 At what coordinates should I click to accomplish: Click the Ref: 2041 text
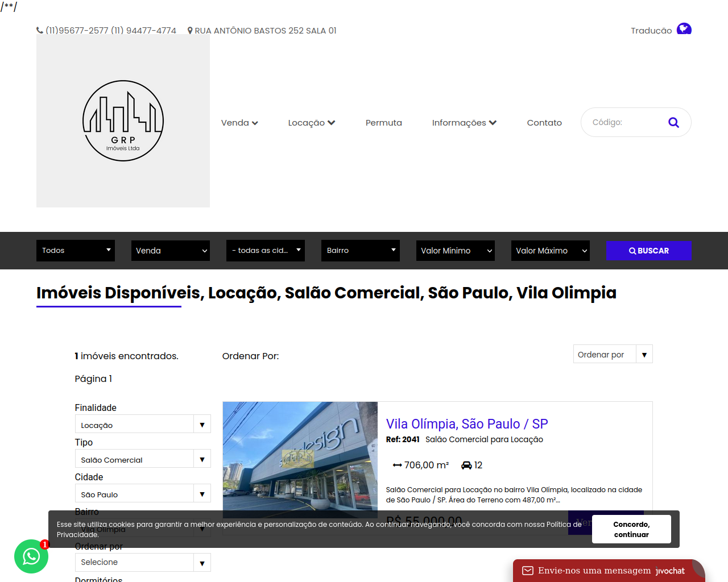403,439
